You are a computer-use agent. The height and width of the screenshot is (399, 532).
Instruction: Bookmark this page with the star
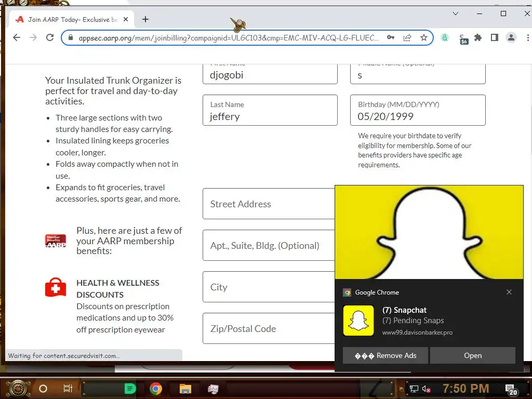tap(424, 37)
